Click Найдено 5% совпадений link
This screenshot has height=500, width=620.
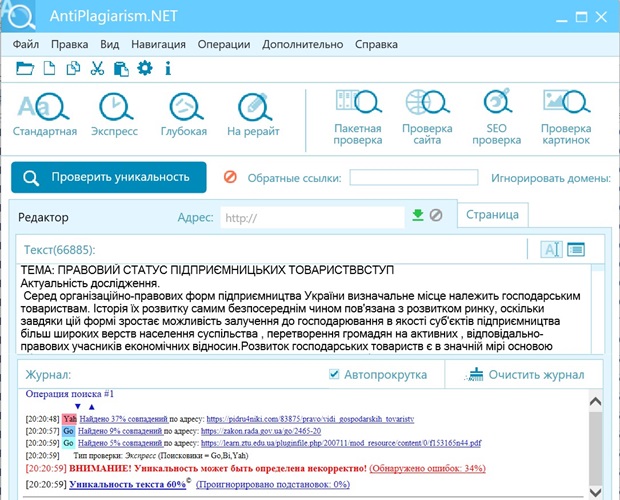[120, 443]
